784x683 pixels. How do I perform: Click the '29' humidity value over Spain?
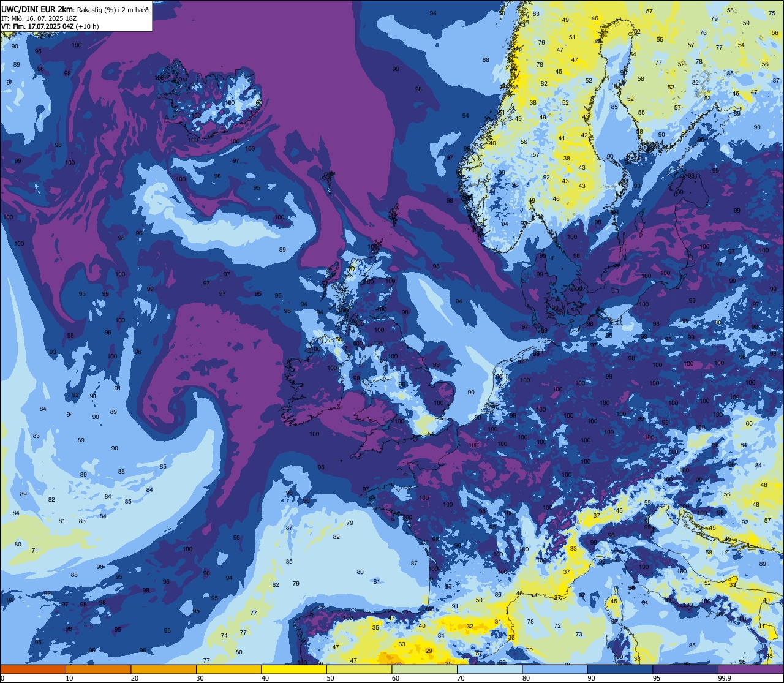(x=429, y=651)
